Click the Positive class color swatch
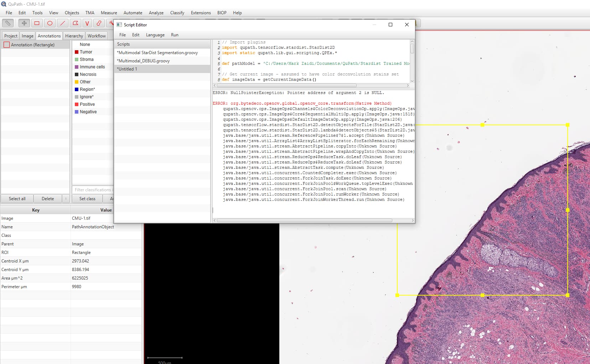Image resolution: width=590 pixels, height=364 pixels. point(77,104)
